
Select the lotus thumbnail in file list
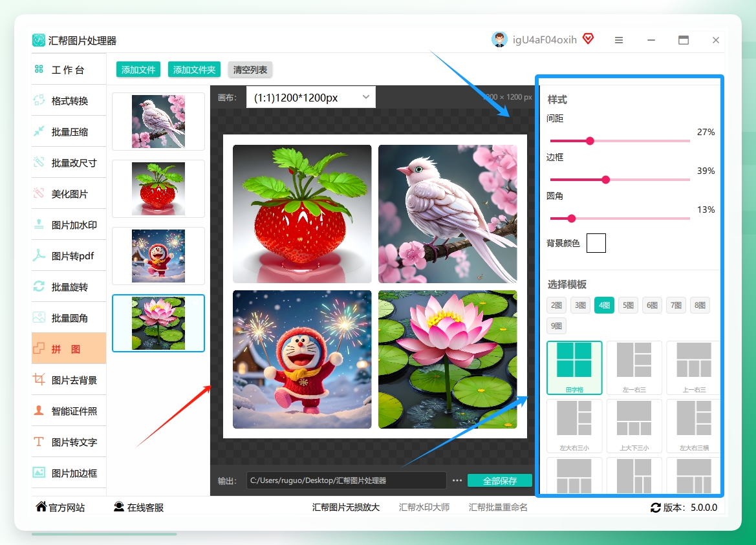click(158, 323)
